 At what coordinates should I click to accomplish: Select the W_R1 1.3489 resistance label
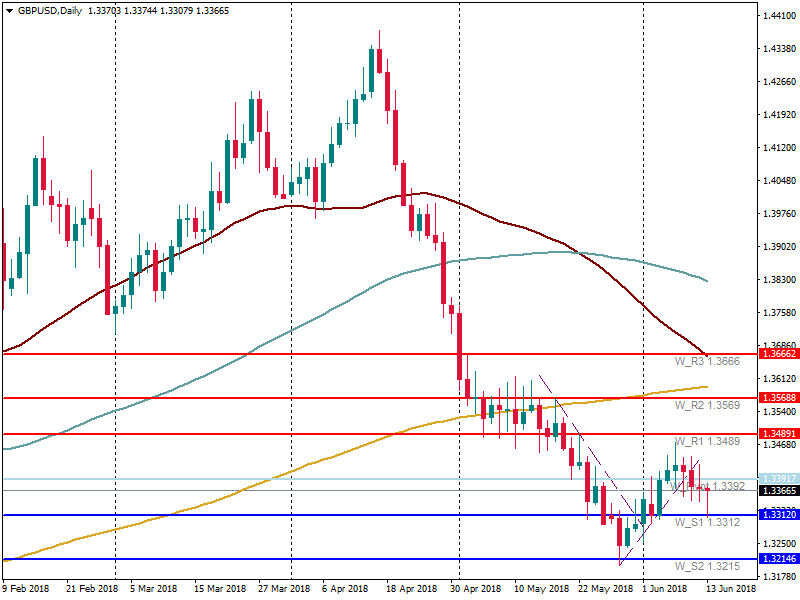(x=705, y=441)
